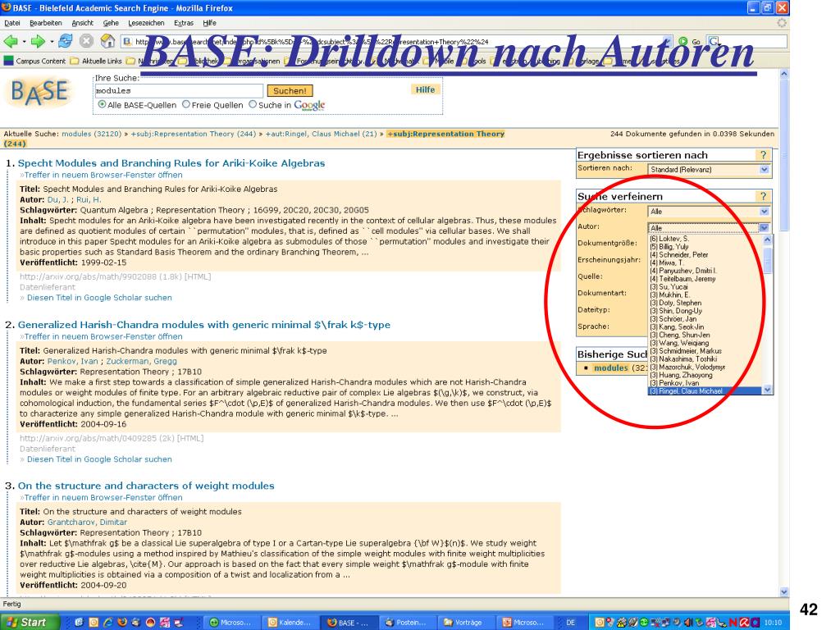The image size is (840, 630).
Task: Open the Hilfe menu in menu bar
Action: pyautogui.click(x=209, y=23)
